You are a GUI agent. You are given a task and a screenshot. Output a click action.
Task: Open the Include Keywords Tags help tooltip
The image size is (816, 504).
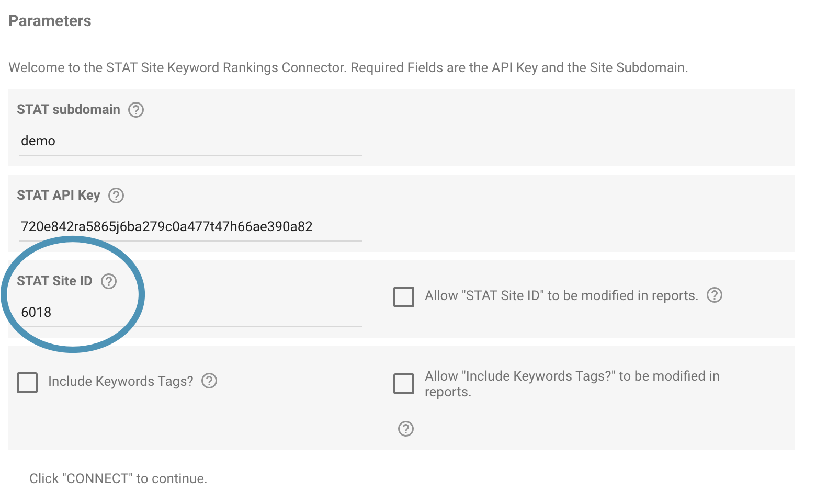tap(209, 381)
